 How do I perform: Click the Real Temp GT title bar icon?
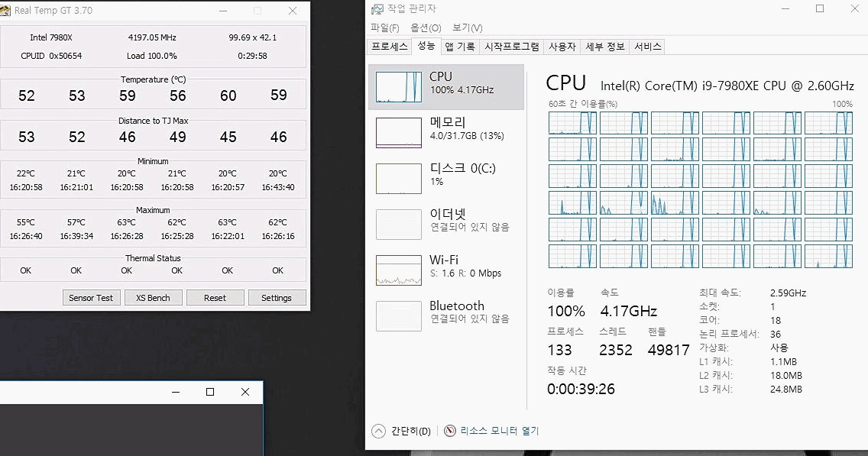5,10
